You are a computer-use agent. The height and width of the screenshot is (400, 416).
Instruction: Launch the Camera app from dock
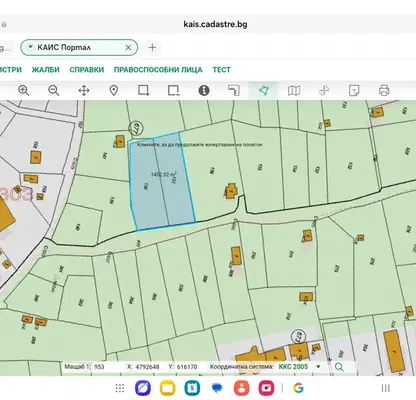(266, 388)
